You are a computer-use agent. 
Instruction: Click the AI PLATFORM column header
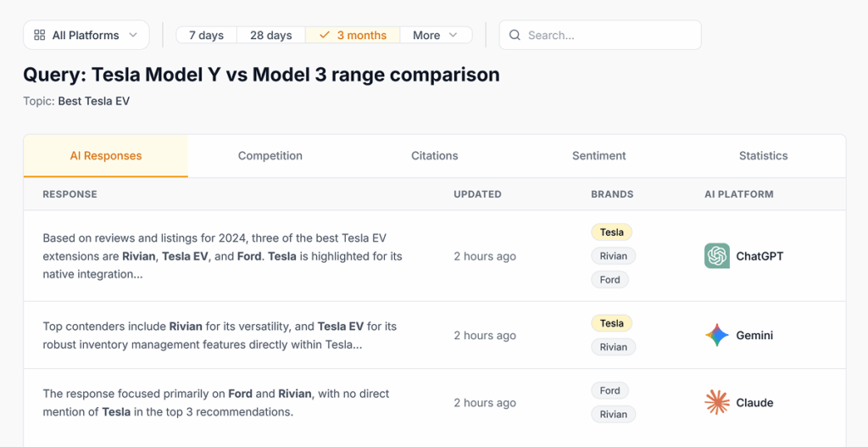[739, 194]
